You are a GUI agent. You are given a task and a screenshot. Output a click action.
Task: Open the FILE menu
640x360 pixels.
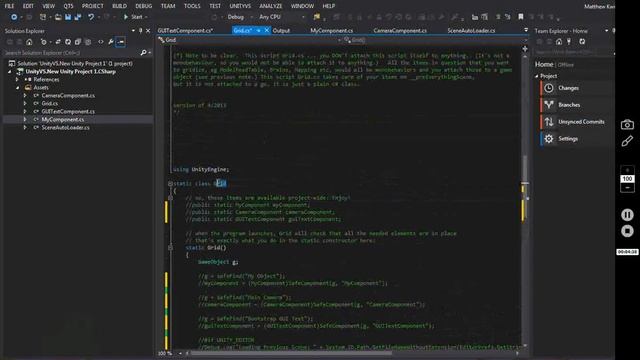click(9, 6)
